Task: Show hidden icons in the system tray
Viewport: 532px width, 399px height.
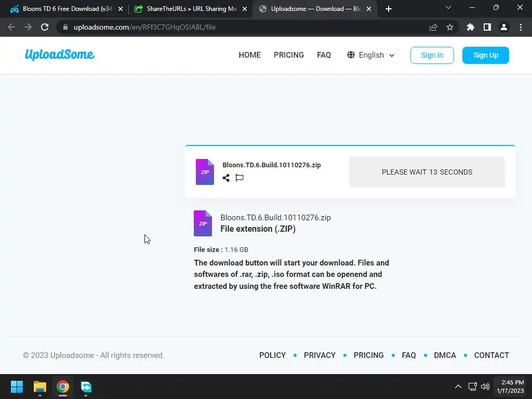Action: click(x=458, y=387)
